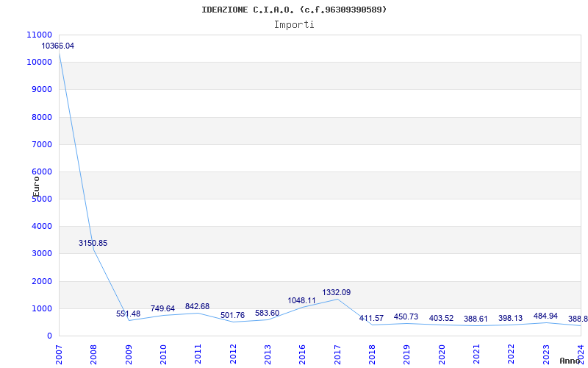This screenshot has height=368, width=588.
Task: Select data label 1332.09
Action: click(x=337, y=292)
